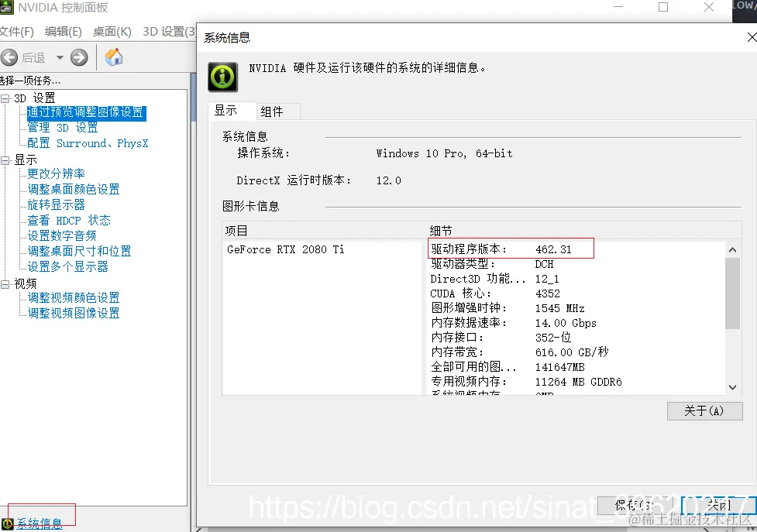Click the Back arrow icon in the toolbar
This screenshot has width=757, height=532.
click(x=9, y=58)
